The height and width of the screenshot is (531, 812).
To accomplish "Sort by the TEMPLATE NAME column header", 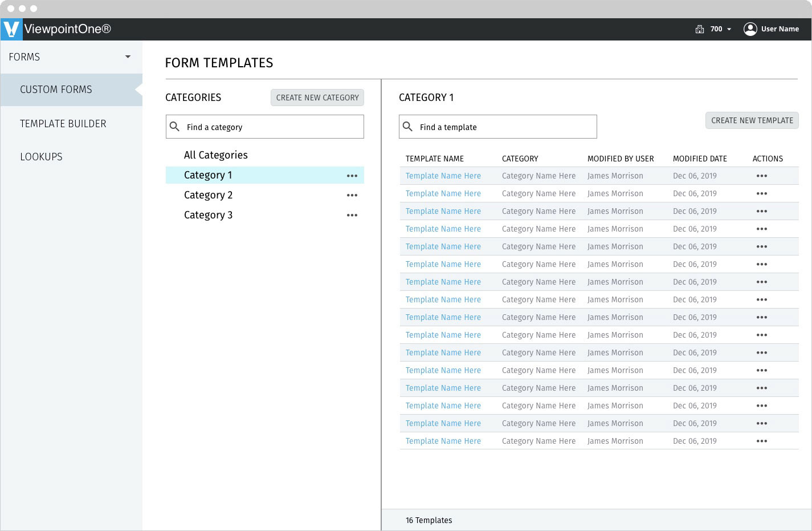I will tap(435, 159).
